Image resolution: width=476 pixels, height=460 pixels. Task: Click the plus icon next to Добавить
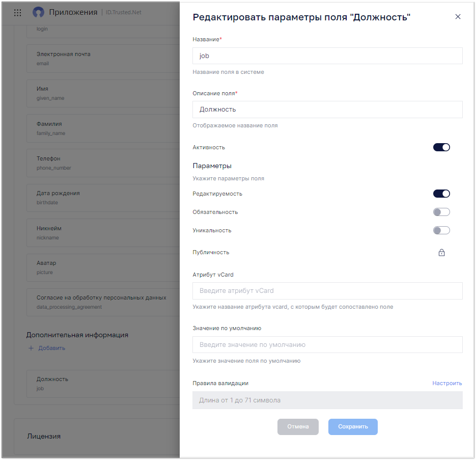pos(31,348)
